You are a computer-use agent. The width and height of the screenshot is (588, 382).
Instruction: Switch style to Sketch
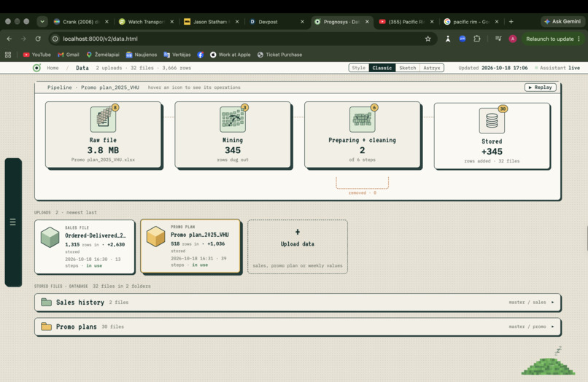(407, 68)
